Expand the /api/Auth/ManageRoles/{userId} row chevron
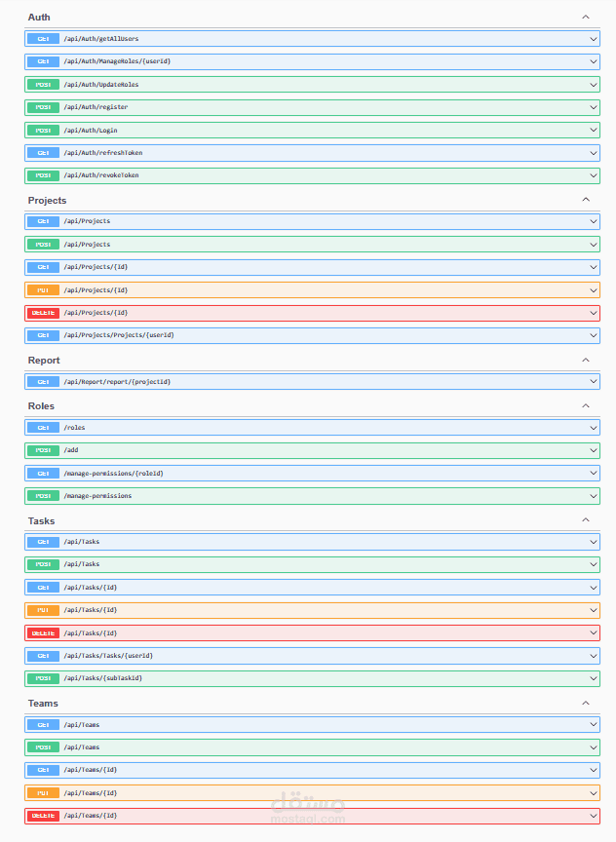616x842 pixels. pyautogui.click(x=594, y=61)
